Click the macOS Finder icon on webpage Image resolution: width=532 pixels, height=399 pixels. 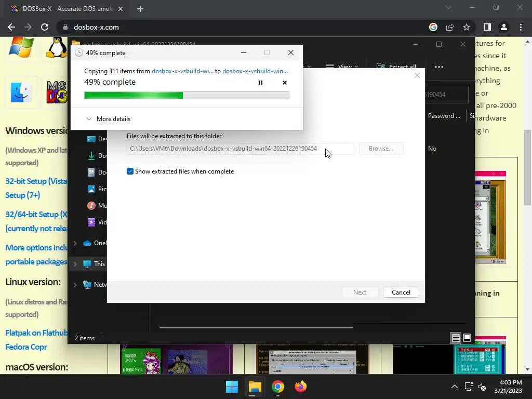pyautogui.click(x=21, y=92)
